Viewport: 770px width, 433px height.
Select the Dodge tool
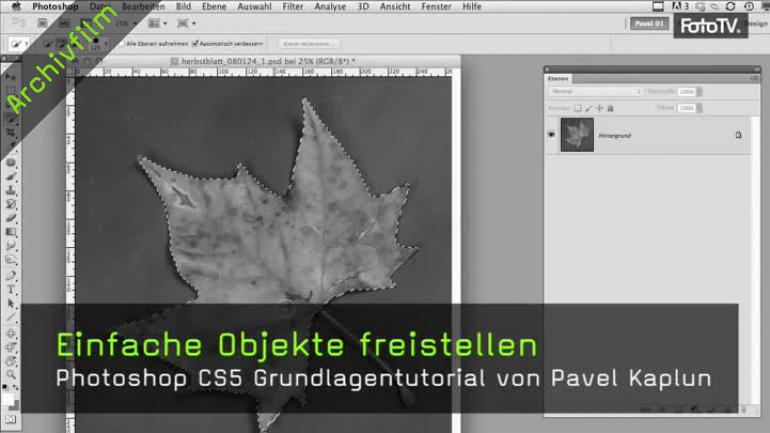11,259
